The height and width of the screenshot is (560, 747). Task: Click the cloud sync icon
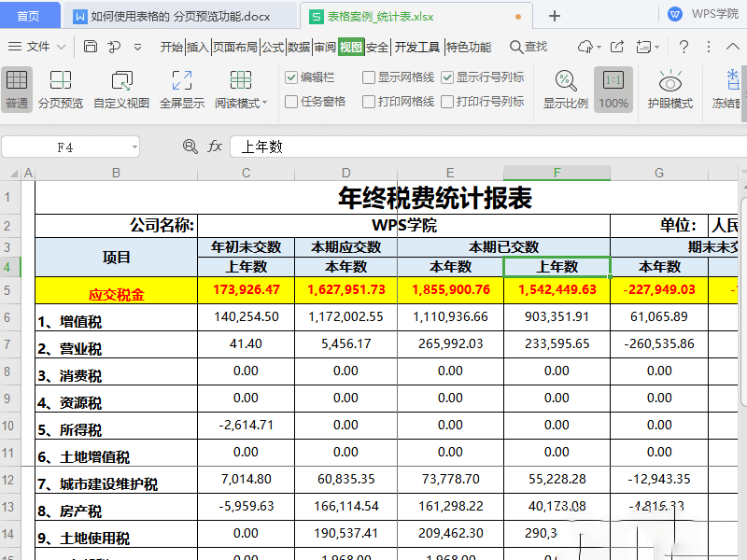585,47
